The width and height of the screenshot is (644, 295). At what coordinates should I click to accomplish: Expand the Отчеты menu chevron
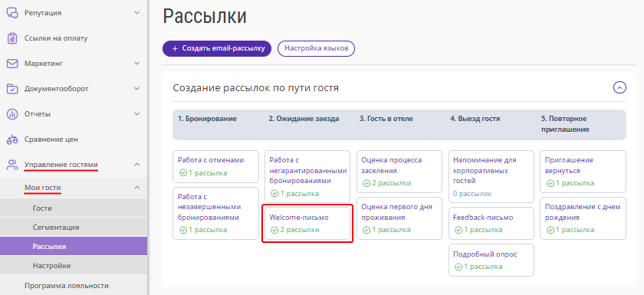(x=137, y=114)
